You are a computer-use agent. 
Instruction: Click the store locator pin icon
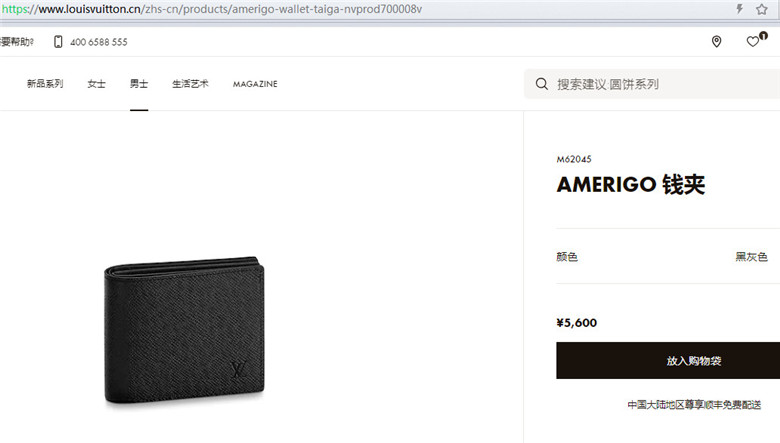point(716,42)
